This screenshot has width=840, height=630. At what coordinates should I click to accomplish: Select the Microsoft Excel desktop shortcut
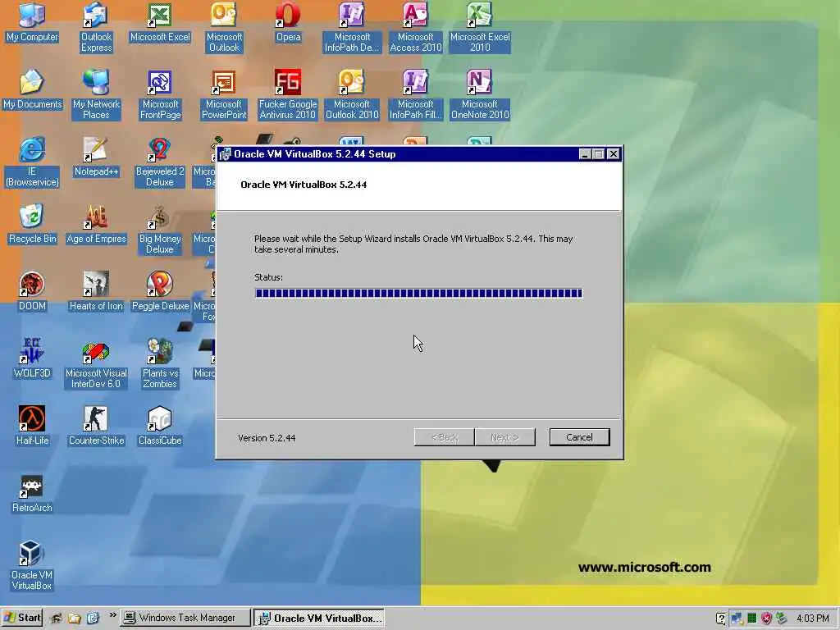(160, 22)
